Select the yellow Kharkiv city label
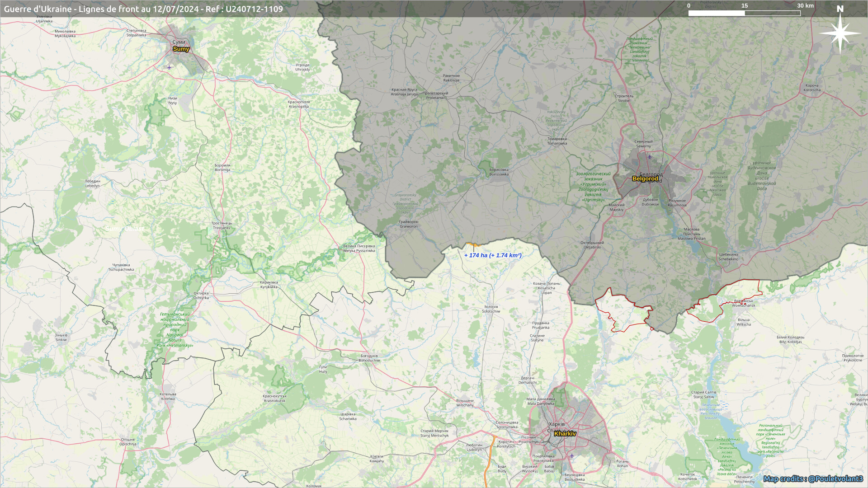868x488 pixels. [565, 433]
